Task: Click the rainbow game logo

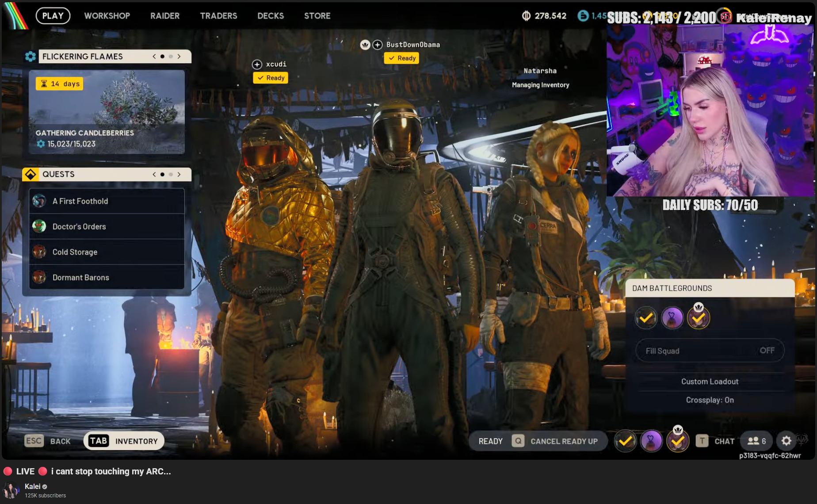Action: pos(17,16)
